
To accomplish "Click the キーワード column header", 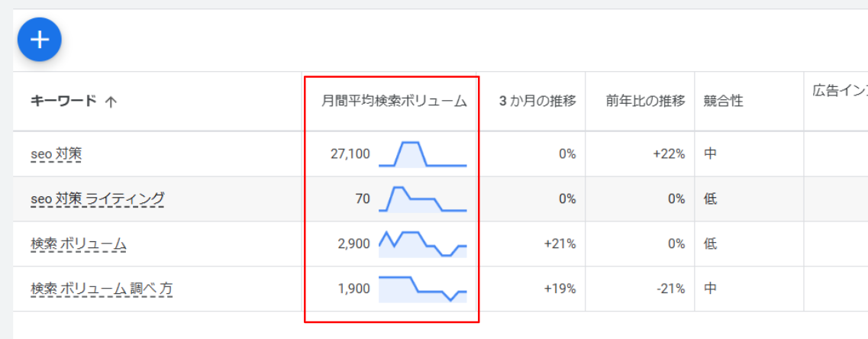I will pos(64,101).
